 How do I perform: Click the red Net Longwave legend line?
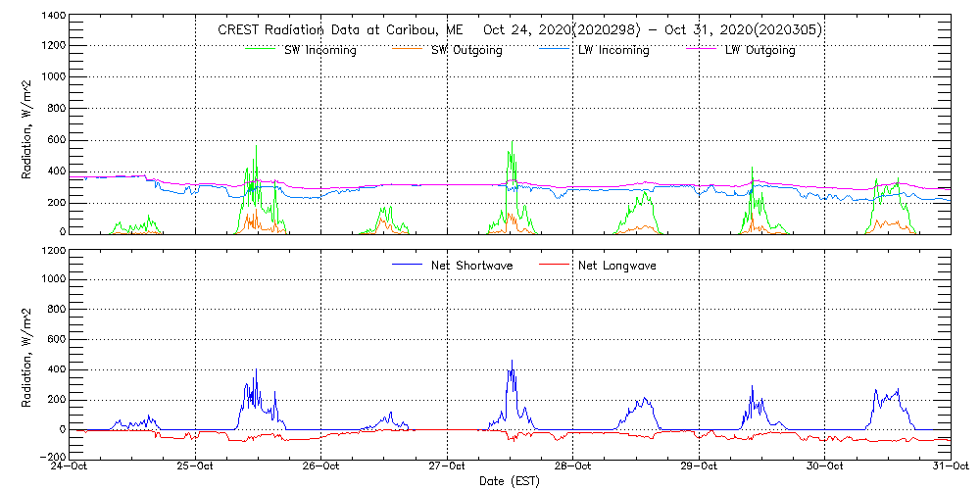pyautogui.click(x=555, y=266)
